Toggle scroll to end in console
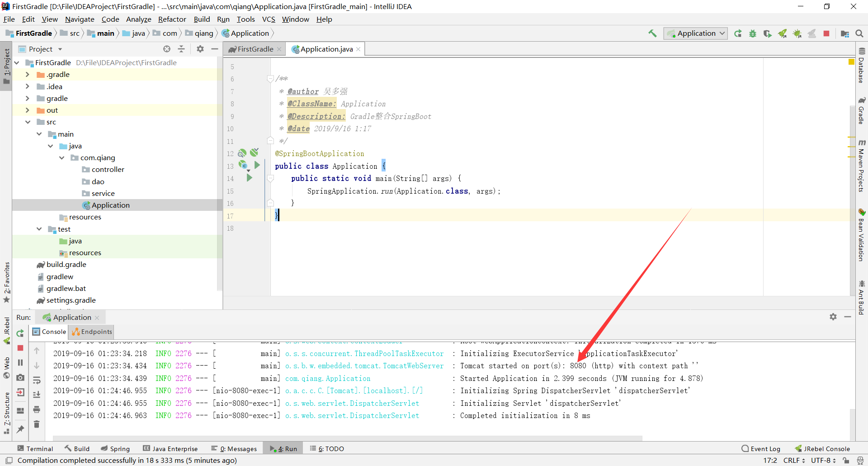This screenshot has width=868, height=466. 37,395
